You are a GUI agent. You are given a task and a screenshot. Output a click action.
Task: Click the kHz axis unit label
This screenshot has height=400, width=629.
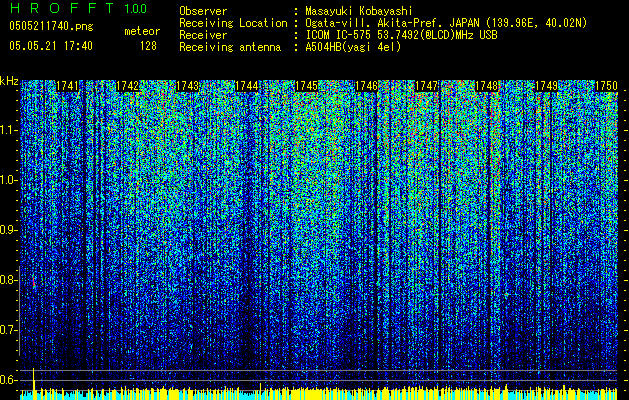tap(9, 81)
